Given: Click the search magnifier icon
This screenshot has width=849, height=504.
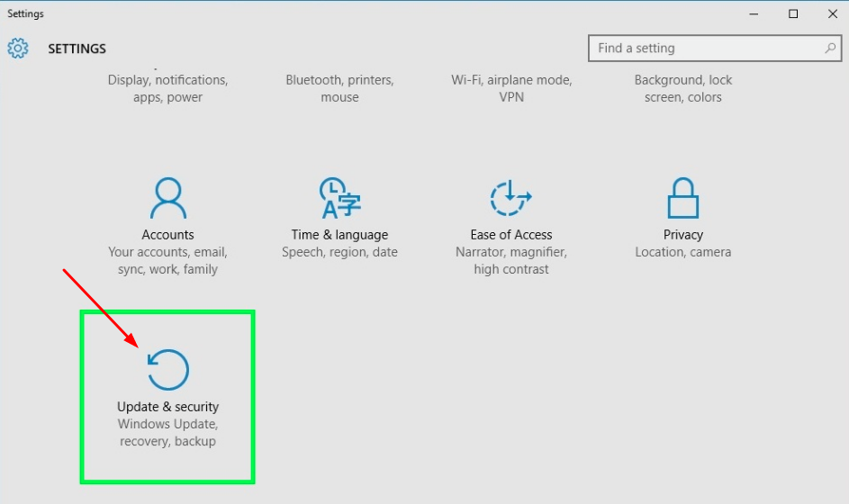Looking at the screenshot, I should pos(829,49).
